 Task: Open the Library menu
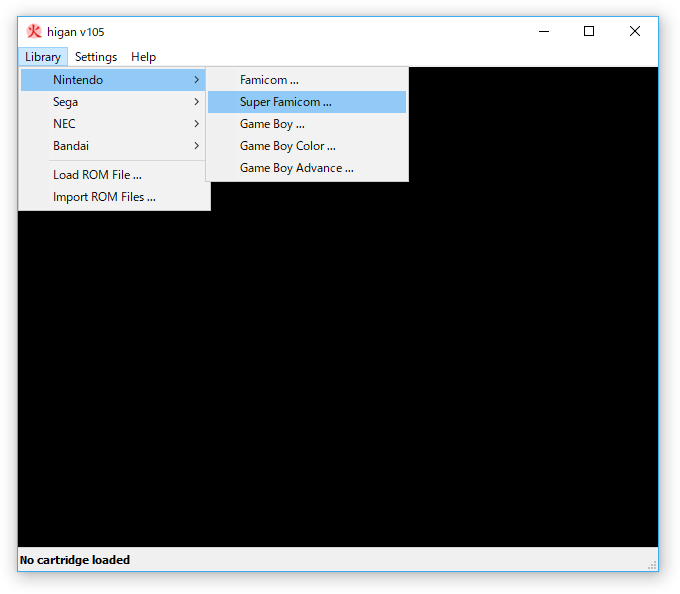pos(42,57)
